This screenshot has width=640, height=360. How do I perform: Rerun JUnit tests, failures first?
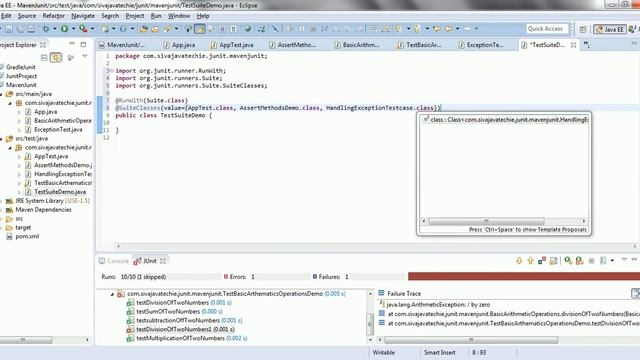[580, 260]
